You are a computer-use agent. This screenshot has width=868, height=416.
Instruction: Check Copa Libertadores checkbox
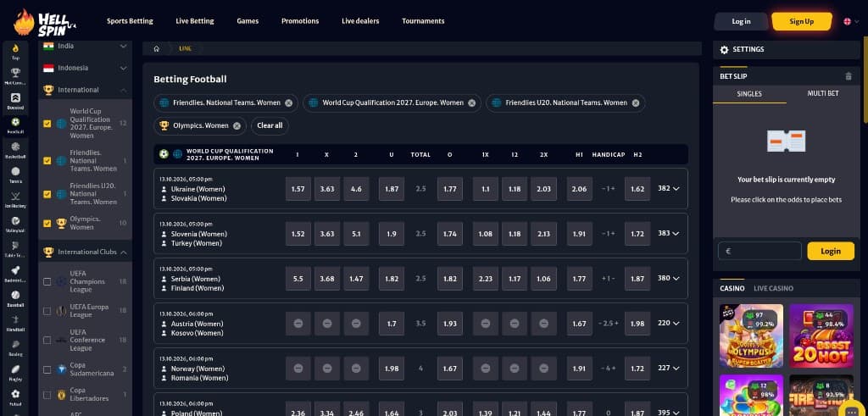point(47,395)
